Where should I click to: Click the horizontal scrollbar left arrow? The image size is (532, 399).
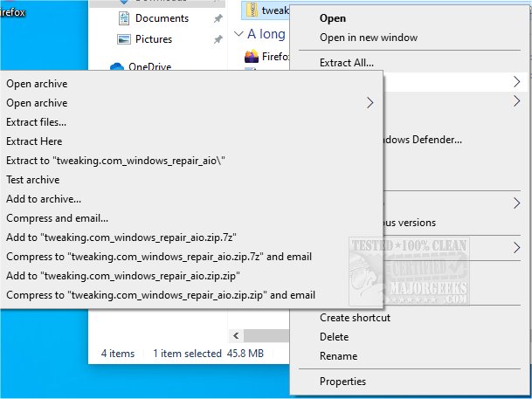click(236, 336)
